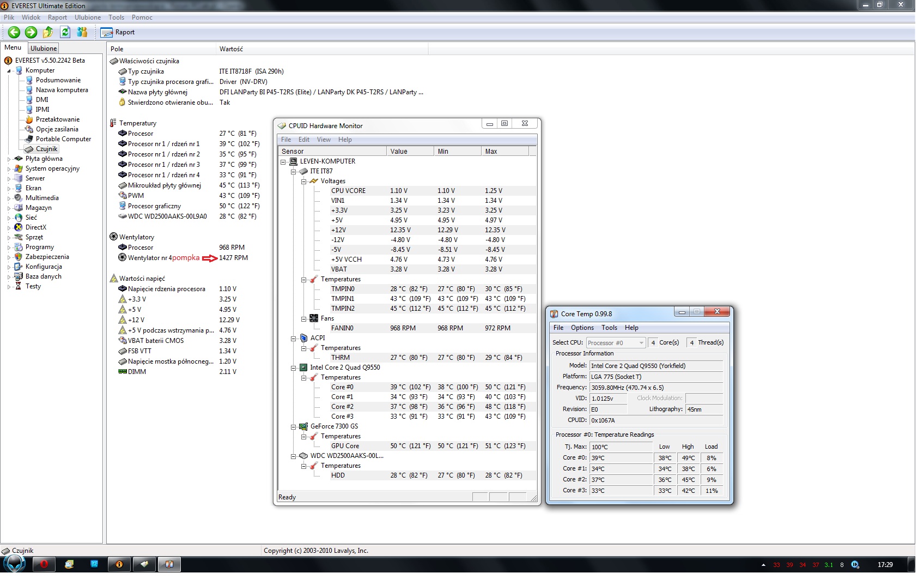Viewport: 924px width, 579px height.
Task: Switch to the Ulubione tab in the sidebar
Action: click(44, 49)
